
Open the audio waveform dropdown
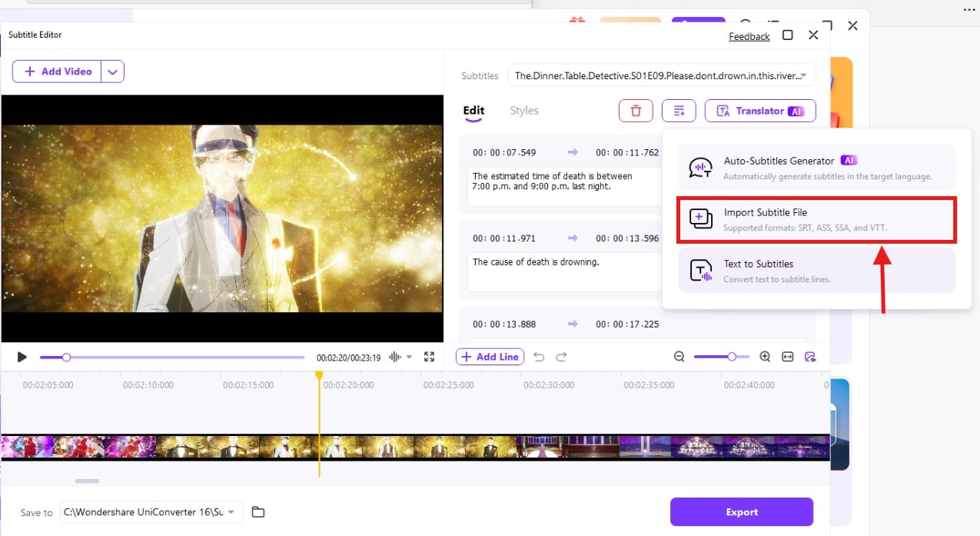click(410, 357)
